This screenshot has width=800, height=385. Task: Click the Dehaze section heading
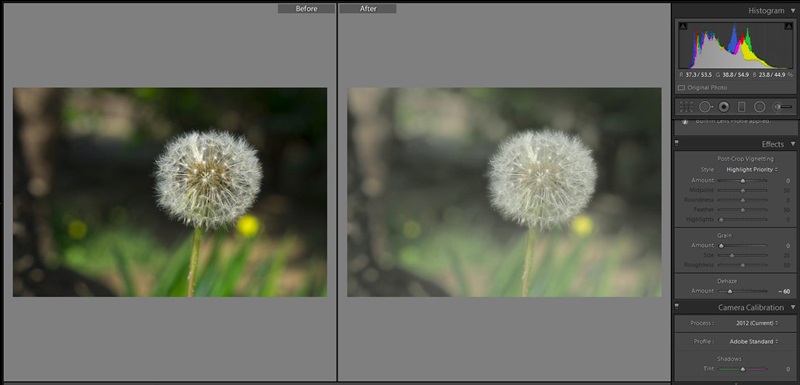728,281
